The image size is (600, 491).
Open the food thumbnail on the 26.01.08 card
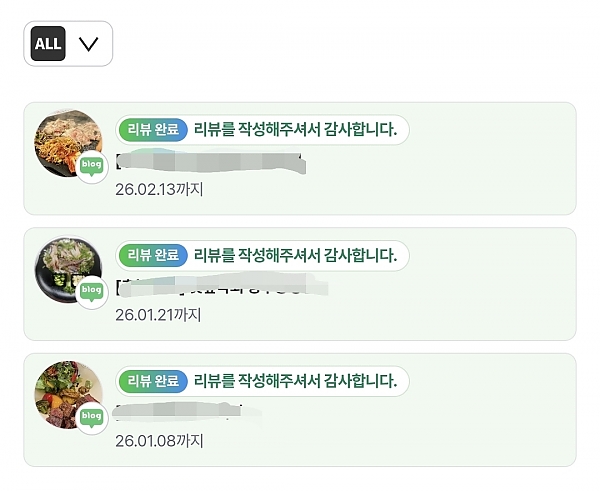click(x=67, y=393)
